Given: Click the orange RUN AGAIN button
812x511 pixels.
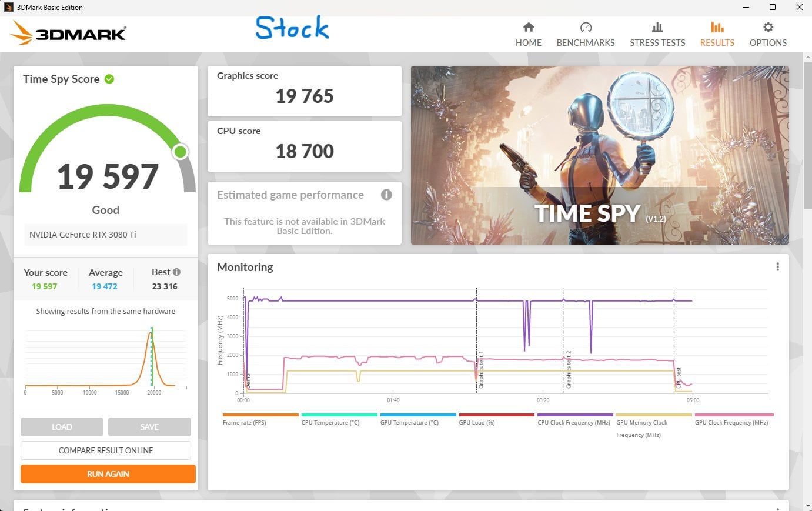Looking at the screenshot, I should [x=108, y=474].
